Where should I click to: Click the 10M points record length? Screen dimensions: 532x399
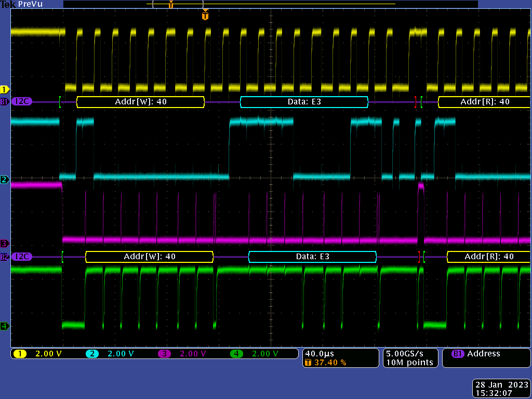coord(409,362)
